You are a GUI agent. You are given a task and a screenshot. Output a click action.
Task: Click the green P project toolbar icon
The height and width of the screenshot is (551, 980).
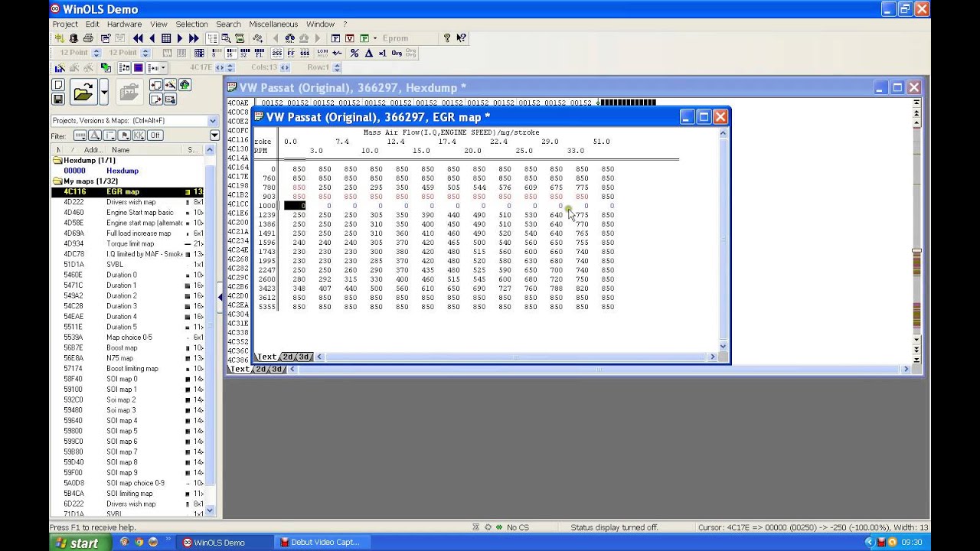[364, 38]
